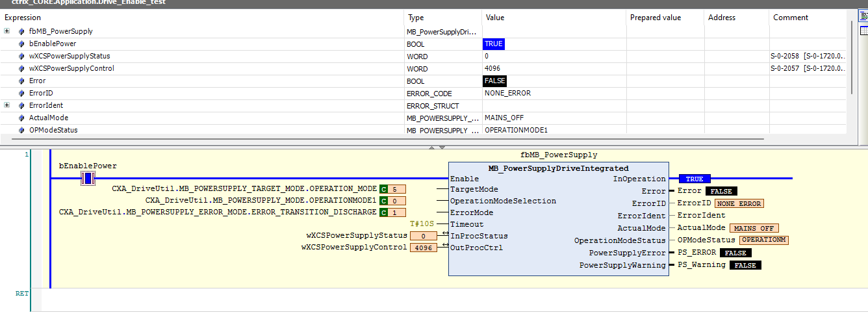Click value 0 of wXCSPowerSupplyStatus in table
The height and width of the screenshot is (332, 868).
(486, 57)
